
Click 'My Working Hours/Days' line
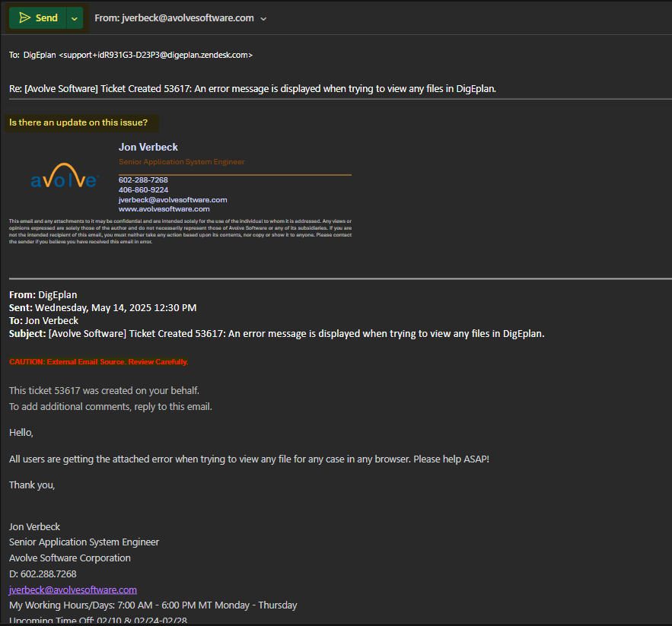point(153,605)
